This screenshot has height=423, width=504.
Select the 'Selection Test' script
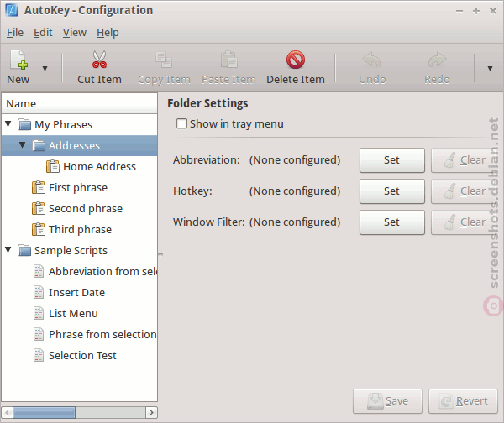[82, 355]
